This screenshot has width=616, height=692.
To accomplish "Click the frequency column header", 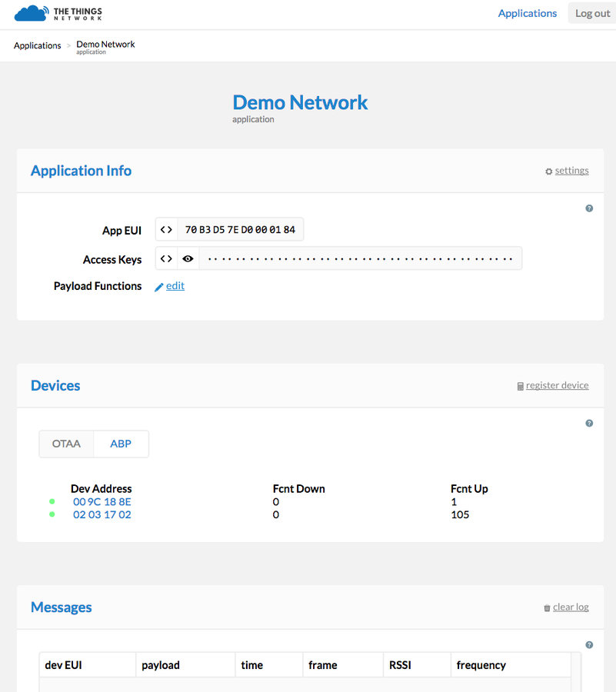I will point(511,665).
